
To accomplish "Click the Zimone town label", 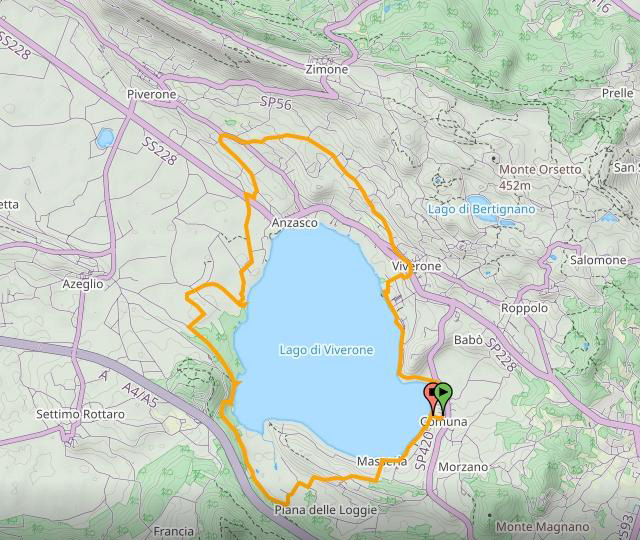I will [327, 69].
